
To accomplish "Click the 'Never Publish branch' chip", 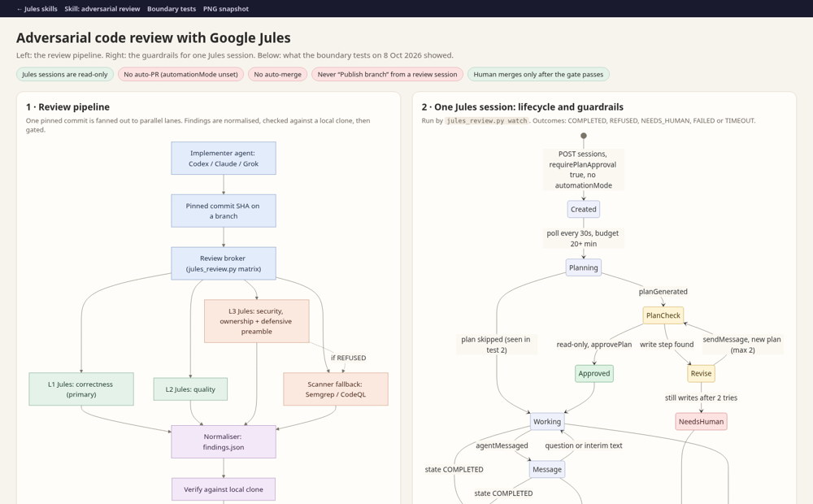I will 387,74.
